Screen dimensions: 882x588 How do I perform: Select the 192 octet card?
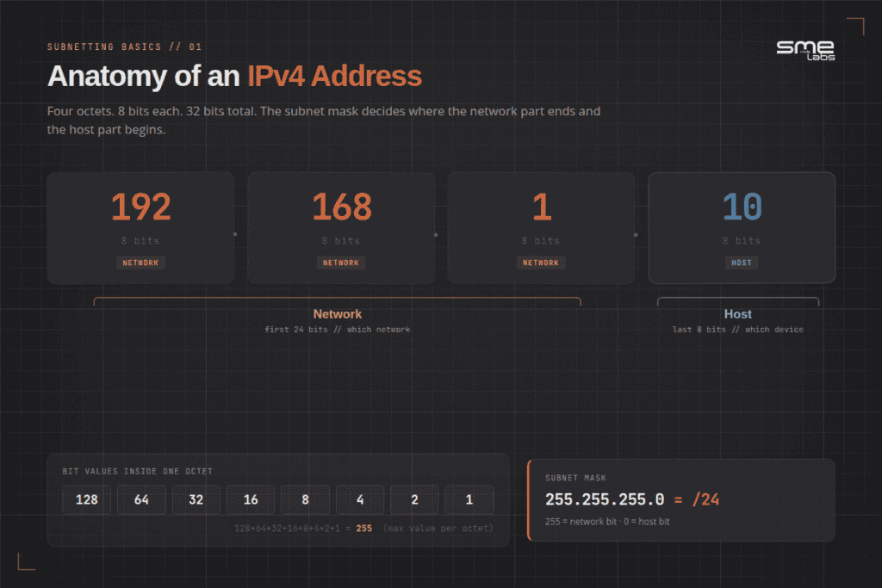pyautogui.click(x=140, y=227)
